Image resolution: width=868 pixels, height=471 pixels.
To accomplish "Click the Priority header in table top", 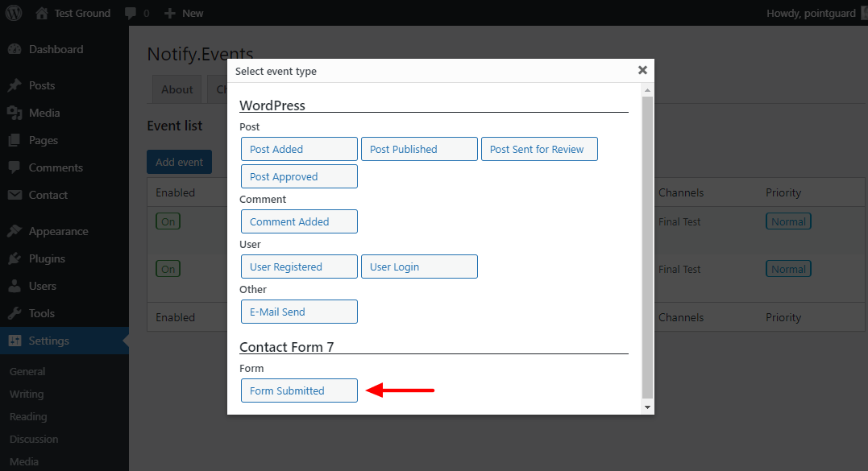I will pyautogui.click(x=783, y=192).
